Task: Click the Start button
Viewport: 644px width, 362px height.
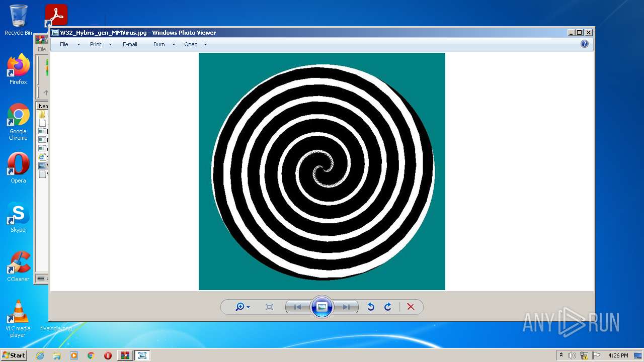Action: click(x=14, y=355)
